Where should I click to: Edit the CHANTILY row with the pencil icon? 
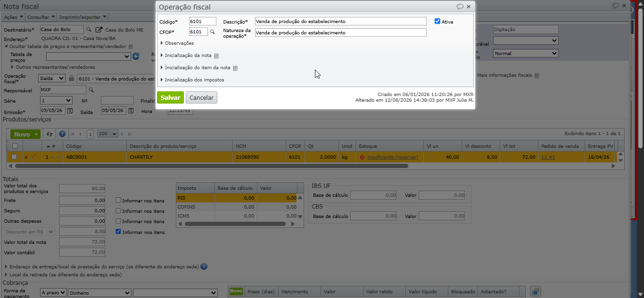pos(33,157)
